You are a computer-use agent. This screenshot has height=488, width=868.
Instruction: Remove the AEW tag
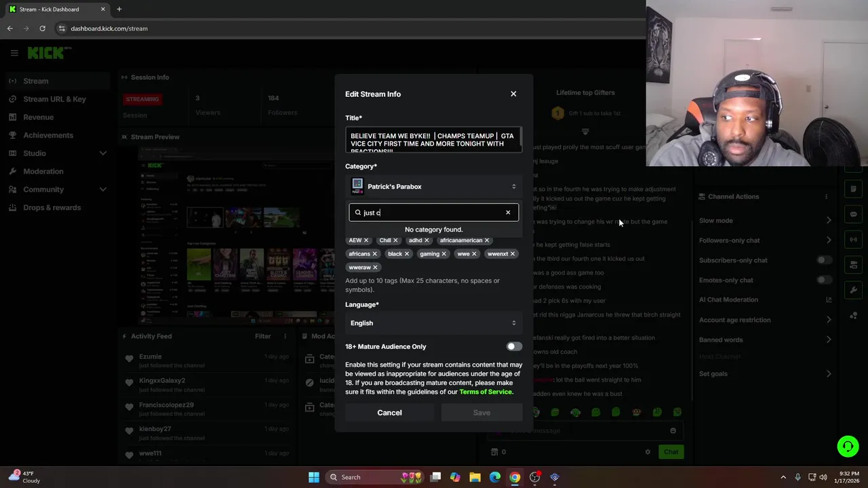[366, 240]
